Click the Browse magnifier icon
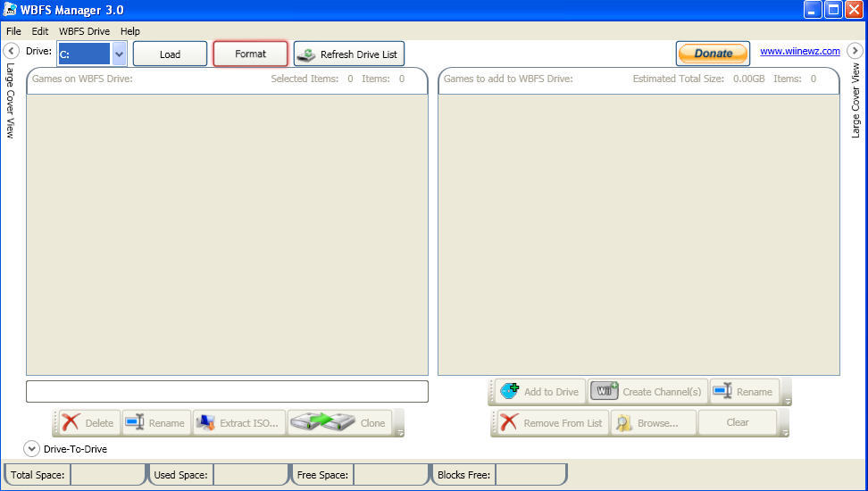This screenshot has width=868, height=491. click(x=624, y=423)
